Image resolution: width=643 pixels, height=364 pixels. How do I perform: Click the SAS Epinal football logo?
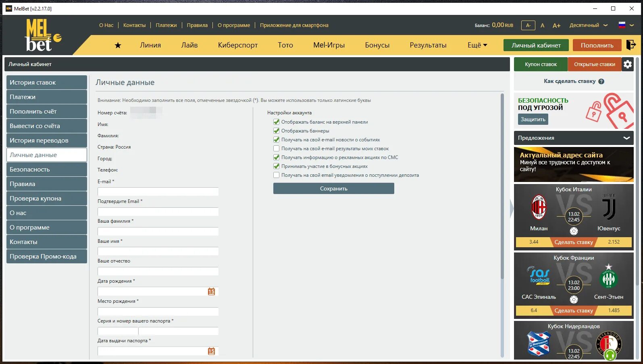click(x=539, y=275)
